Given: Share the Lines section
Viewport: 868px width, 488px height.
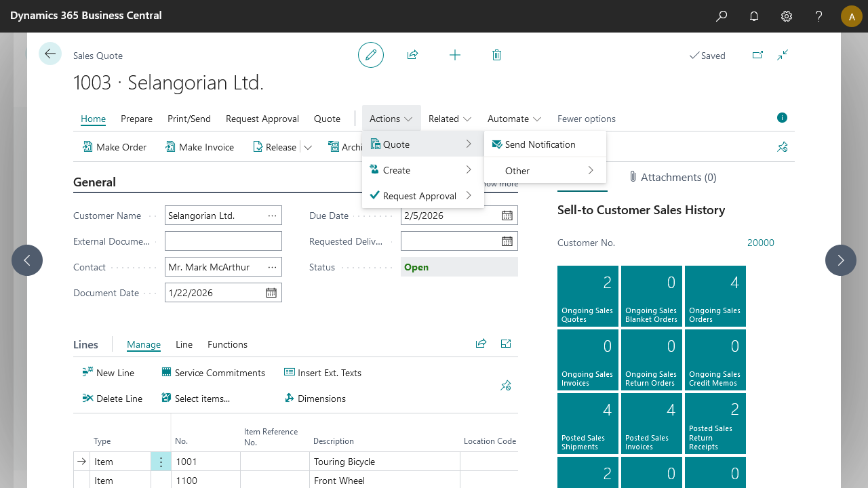Looking at the screenshot, I should (481, 344).
